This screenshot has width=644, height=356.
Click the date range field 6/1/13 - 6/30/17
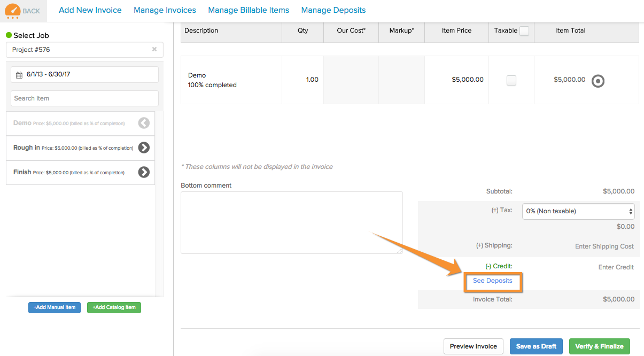pyautogui.click(x=84, y=75)
